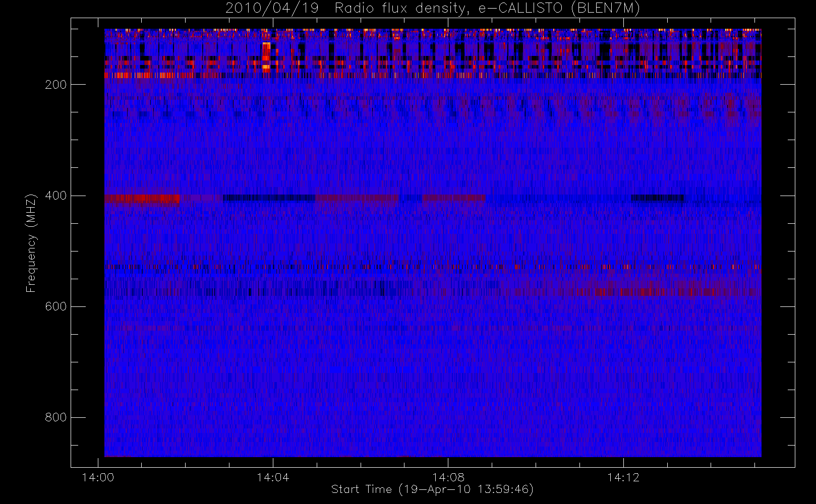Select the '2010/04/19' date in the title

click(x=272, y=9)
